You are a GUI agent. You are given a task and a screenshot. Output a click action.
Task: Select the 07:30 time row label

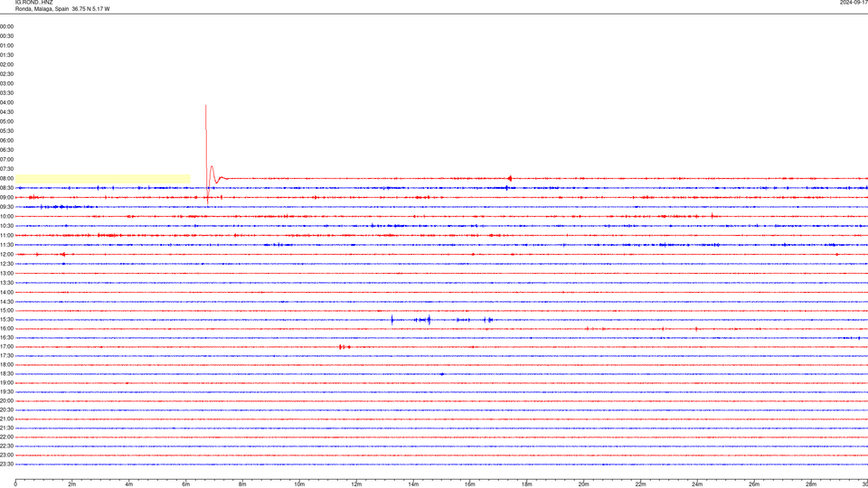6,169
